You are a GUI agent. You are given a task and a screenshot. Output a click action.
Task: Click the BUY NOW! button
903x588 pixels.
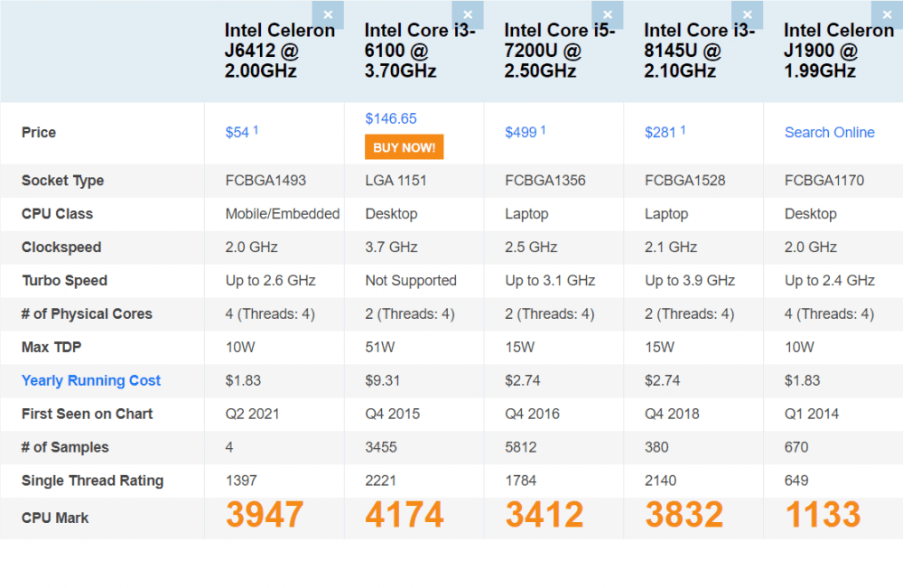(405, 147)
